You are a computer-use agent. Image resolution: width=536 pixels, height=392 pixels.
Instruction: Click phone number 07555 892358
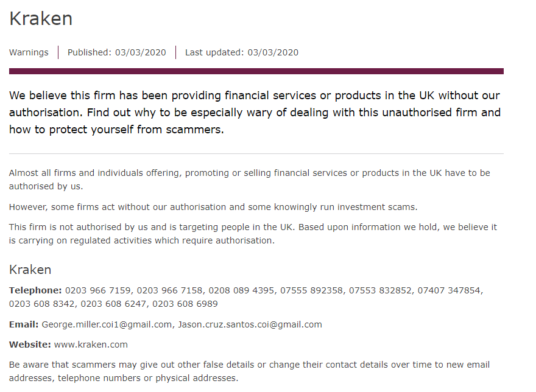[311, 290]
